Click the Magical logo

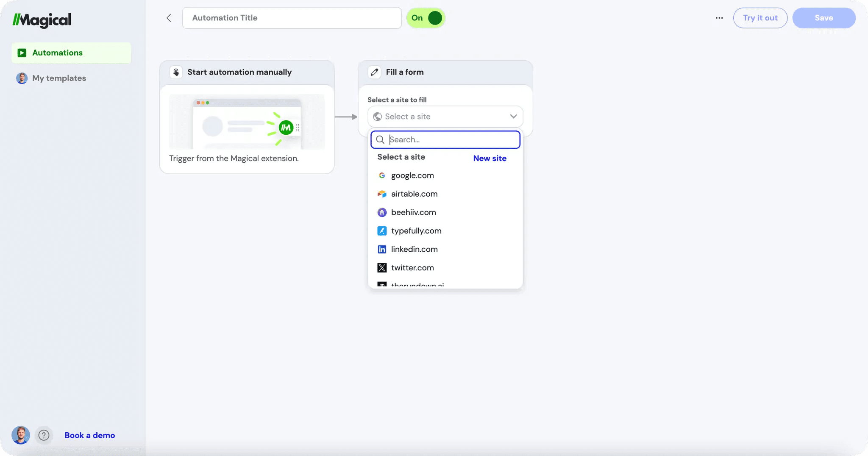42,19
